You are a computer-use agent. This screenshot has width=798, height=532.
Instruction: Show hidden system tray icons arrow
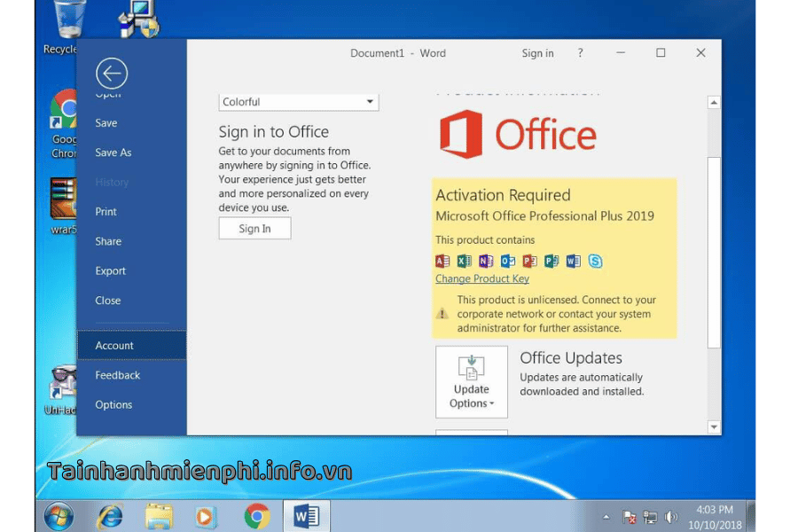606,516
